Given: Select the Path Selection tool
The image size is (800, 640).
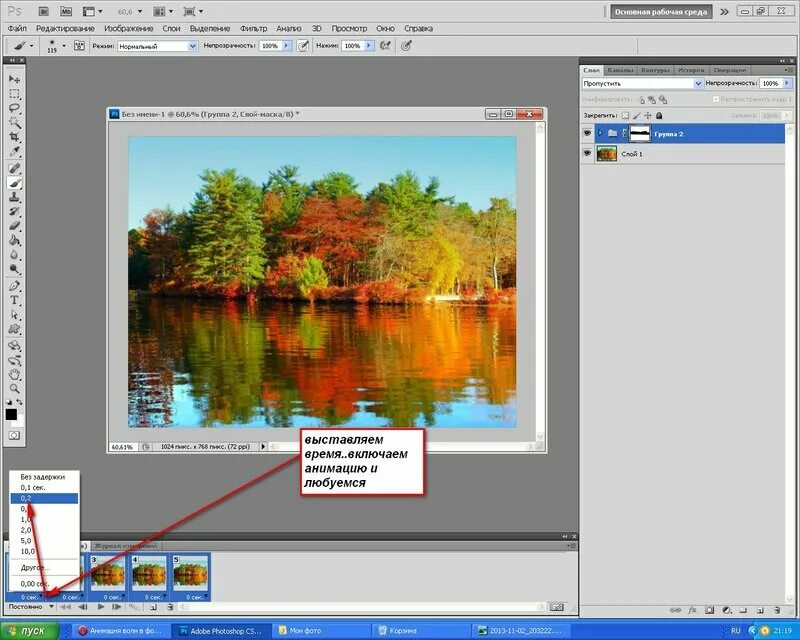Looking at the screenshot, I should coord(14,314).
